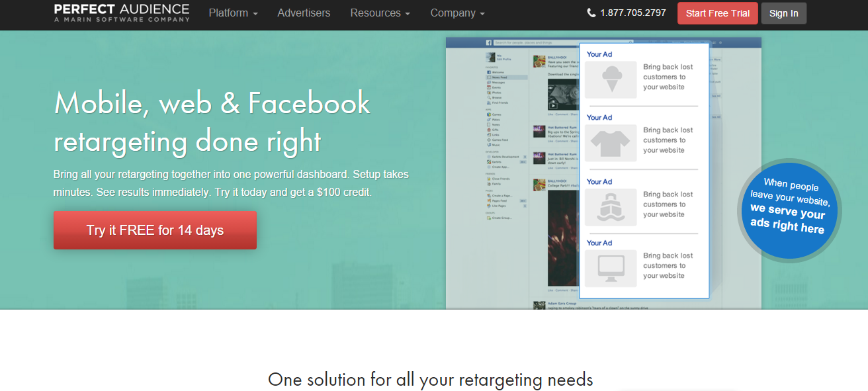The height and width of the screenshot is (391, 868).
Task: Click 'Your Ad' label above t-shirt
Action: [x=599, y=118]
